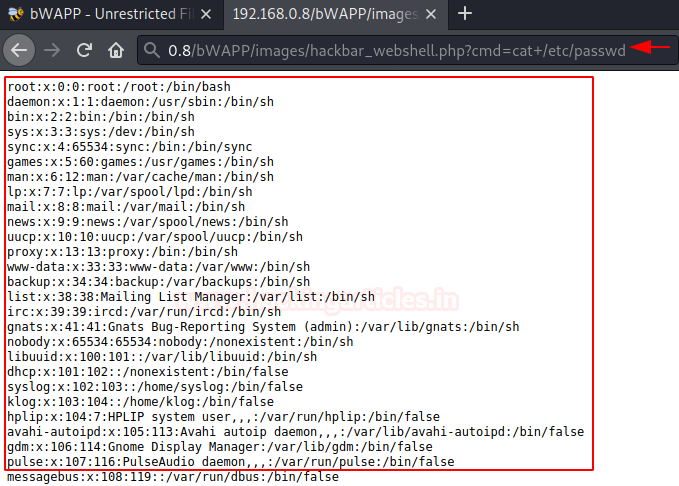Click the search magnifier in address bar
The height and width of the screenshot is (486, 679).
pos(152,50)
